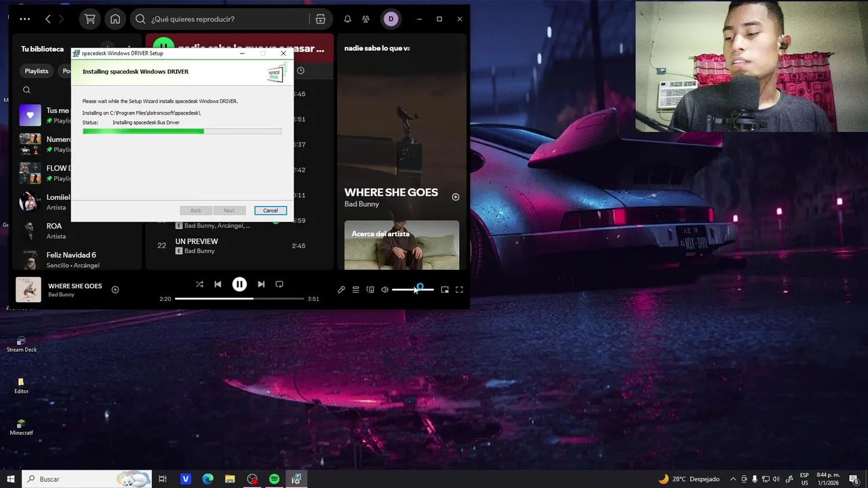Open Stream Deck desktop shortcut
The image size is (868, 488).
pyautogui.click(x=21, y=344)
